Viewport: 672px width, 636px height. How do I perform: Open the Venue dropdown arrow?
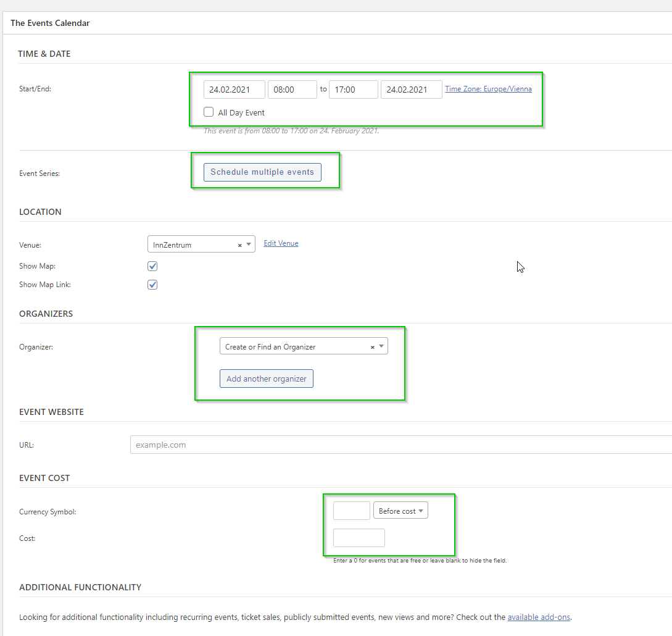pyautogui.click(x=249, y=245)
